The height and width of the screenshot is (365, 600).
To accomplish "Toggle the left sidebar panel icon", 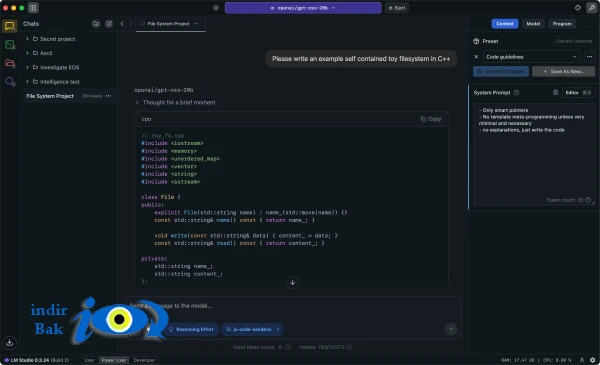I will [33, 8].
